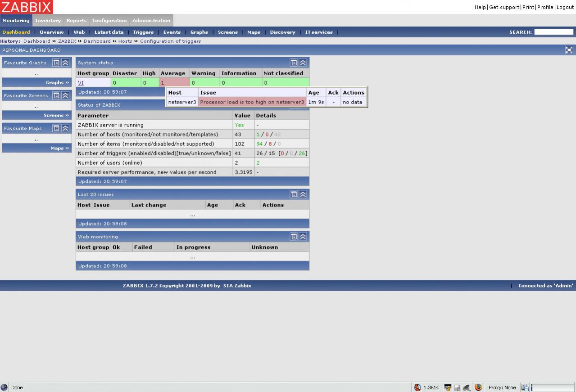Select Triggers in the submenu
Viewport: 576px width, 392px height.
(x=143, y=32)
